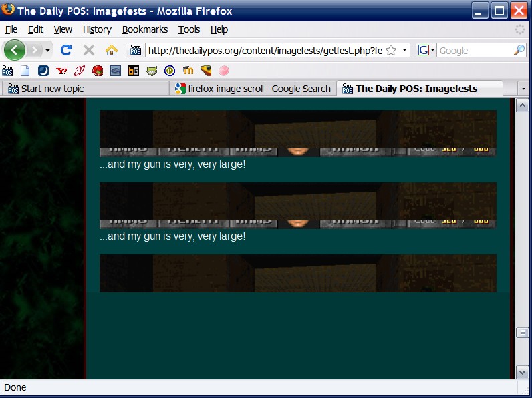This screenshot has height=398, width=532.
Task: Open the Google search engine selector
Action: 426,51
